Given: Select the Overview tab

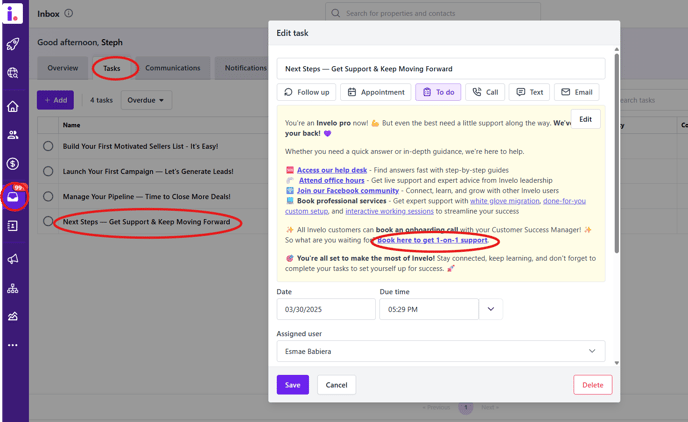Looking at the screenshot, I should [x=63, y=68].
